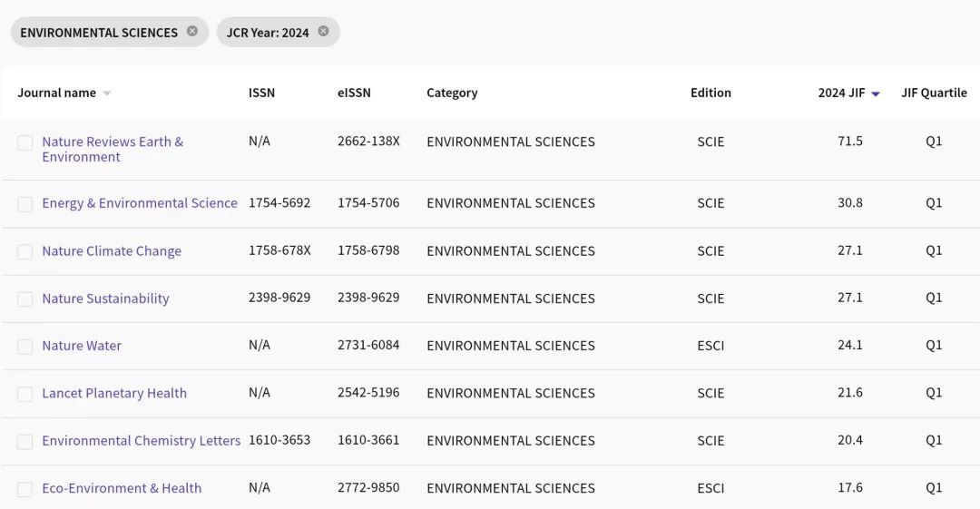This screenshot has height=509, width=980.
Task: Select Nature Reviews Earth & Environment checkbox
Action: pos(25,142)
